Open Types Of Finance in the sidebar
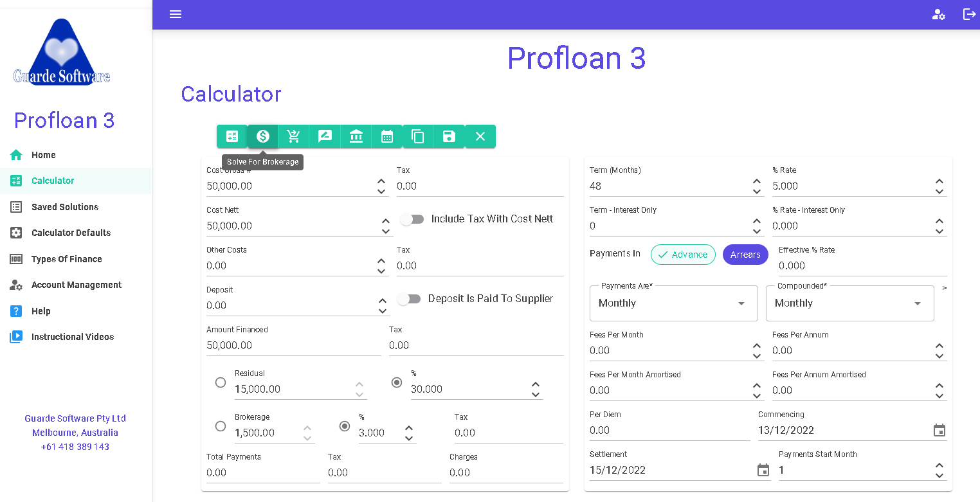 click(76, 259)
